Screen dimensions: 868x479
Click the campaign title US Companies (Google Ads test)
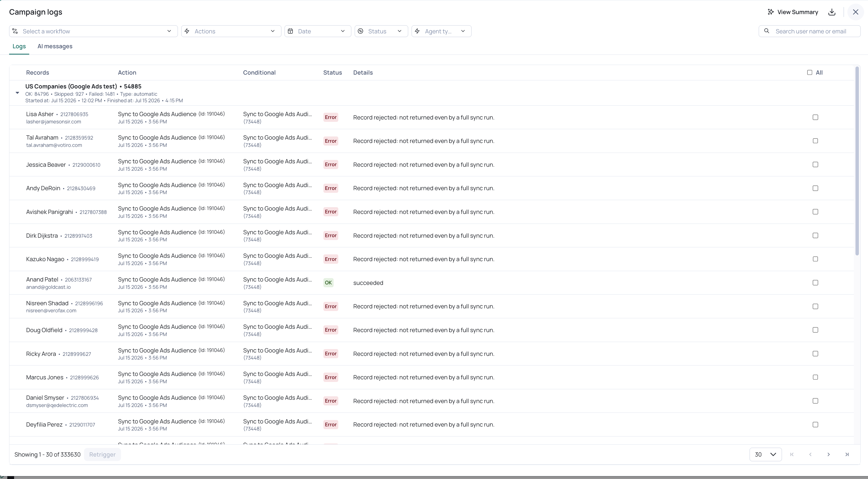click(71, 86)
